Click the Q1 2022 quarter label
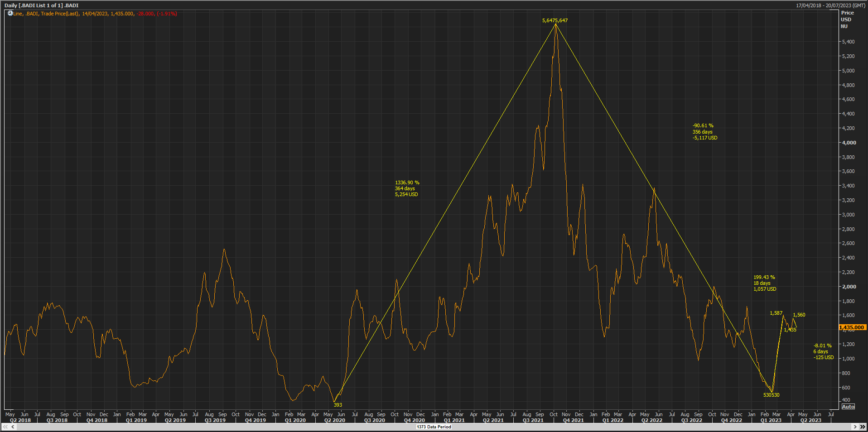The width and height of the screenshot is (868, 432). coord(612,420)
